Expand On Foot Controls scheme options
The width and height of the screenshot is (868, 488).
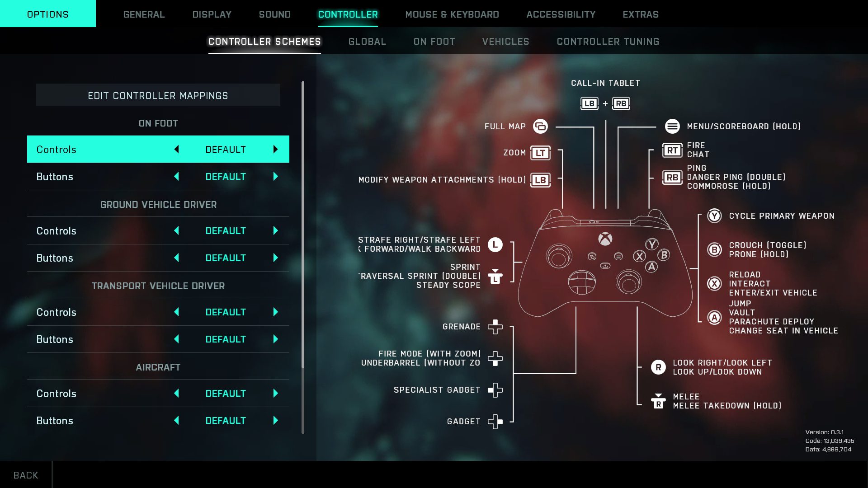[275, 149]
